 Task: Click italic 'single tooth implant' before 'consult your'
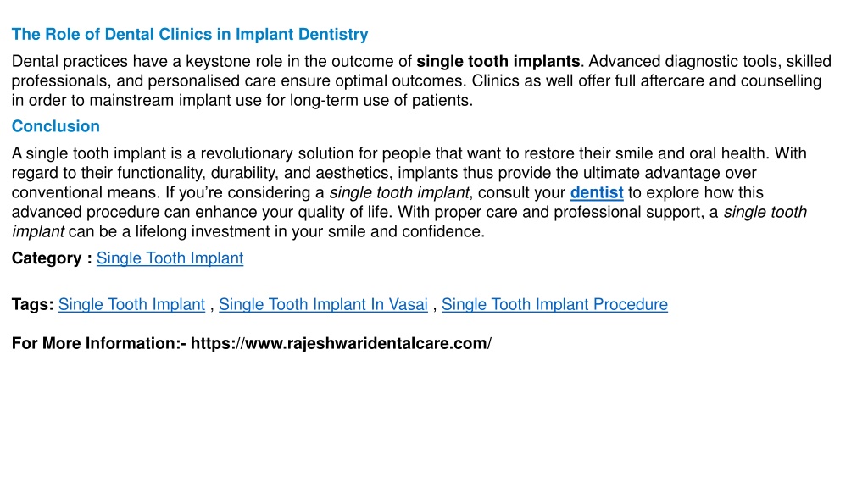pyautogui.click(x=399, y=192)
